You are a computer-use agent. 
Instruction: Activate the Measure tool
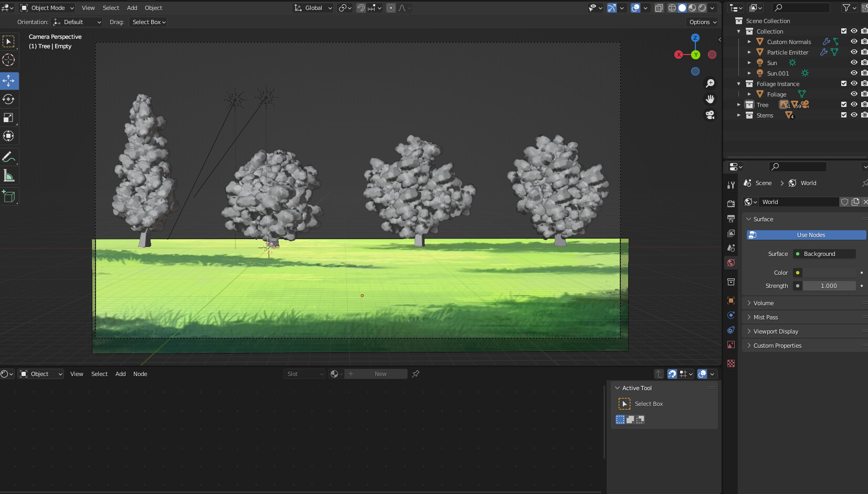point(8,175)
